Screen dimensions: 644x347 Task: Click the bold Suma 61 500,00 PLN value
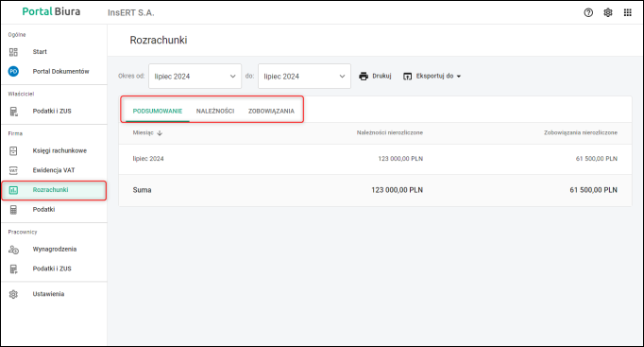click(x=594, y=190)
